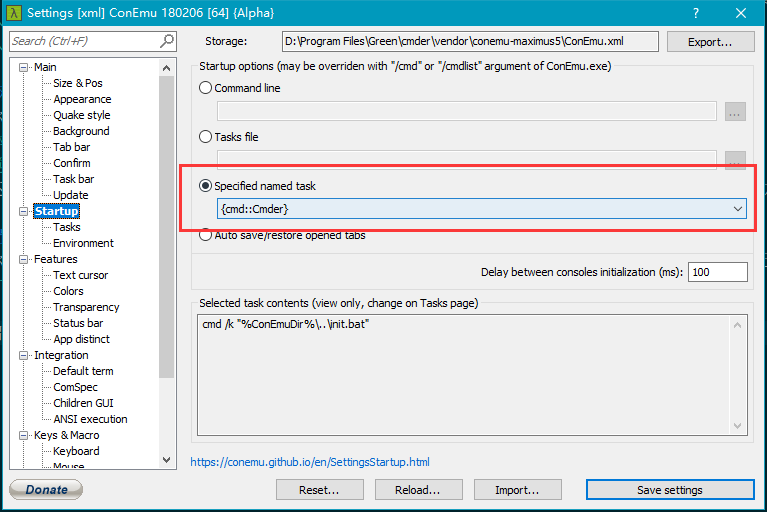
Task: Select Default term under Integration
Action: pyautogui.click(x=83, y=371)
